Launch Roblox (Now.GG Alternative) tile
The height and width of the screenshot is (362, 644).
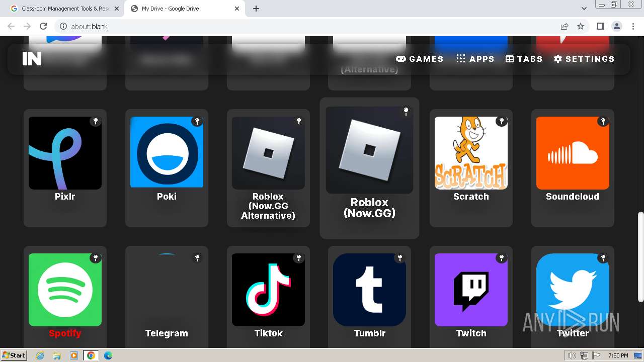click(x=268, y=168)
